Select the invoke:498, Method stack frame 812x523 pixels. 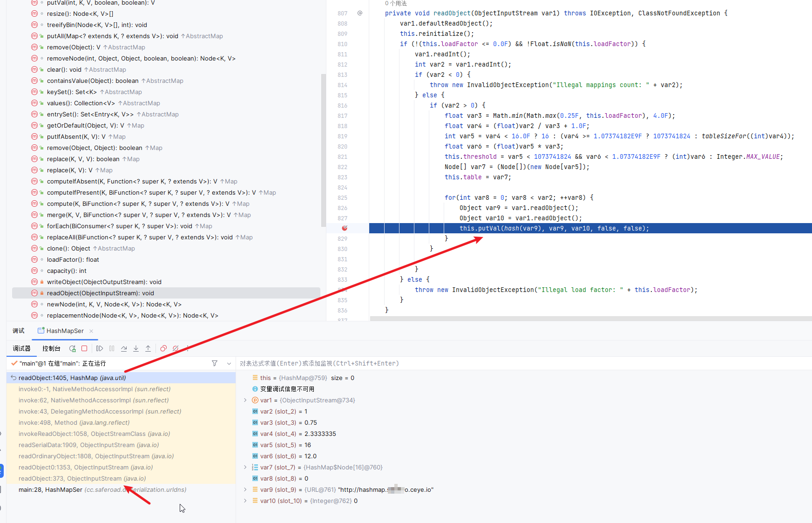click(121, 422)
